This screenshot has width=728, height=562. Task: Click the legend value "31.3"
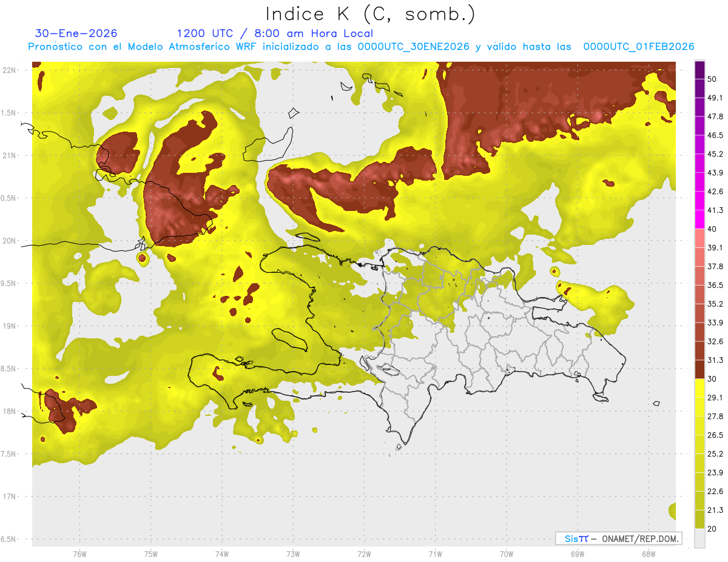(x=715, y=360)
